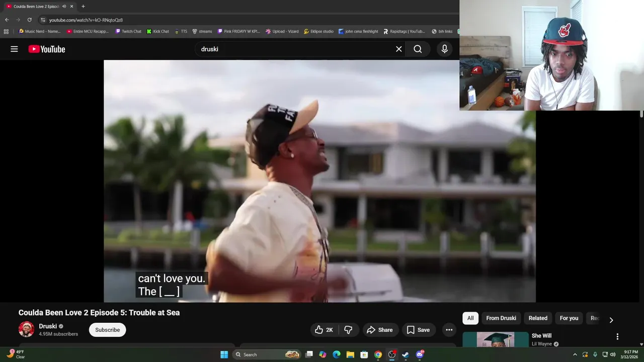Open She Will video thumbnail
Viewport: 644px width, 362px height.
coord(496,339)
